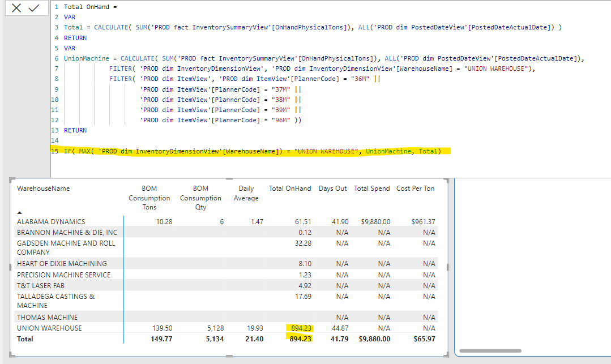Click the Days Out column header
The width and height of the screenshot is (611, 364).
tap(333, 189)
